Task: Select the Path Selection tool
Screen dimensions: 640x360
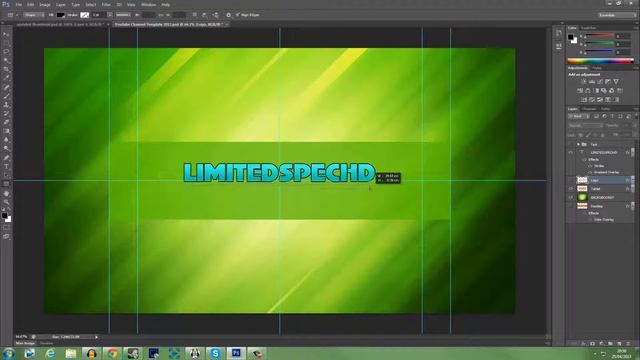Action: (x=6, y=175)
